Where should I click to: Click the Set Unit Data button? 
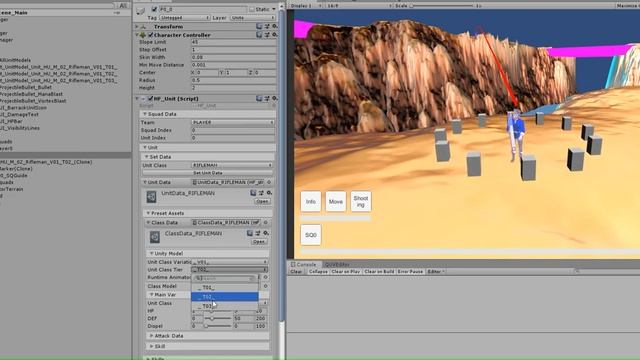tap(208, 173)
